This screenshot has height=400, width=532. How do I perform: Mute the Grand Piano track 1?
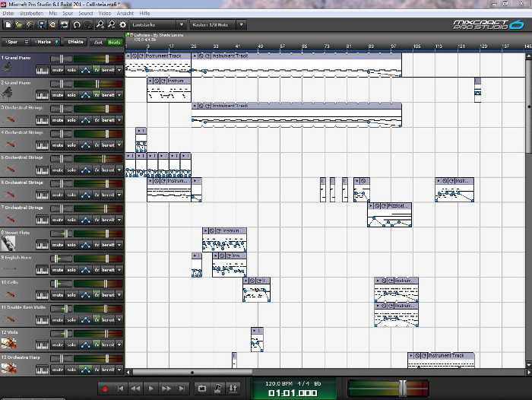click(57, 70)
